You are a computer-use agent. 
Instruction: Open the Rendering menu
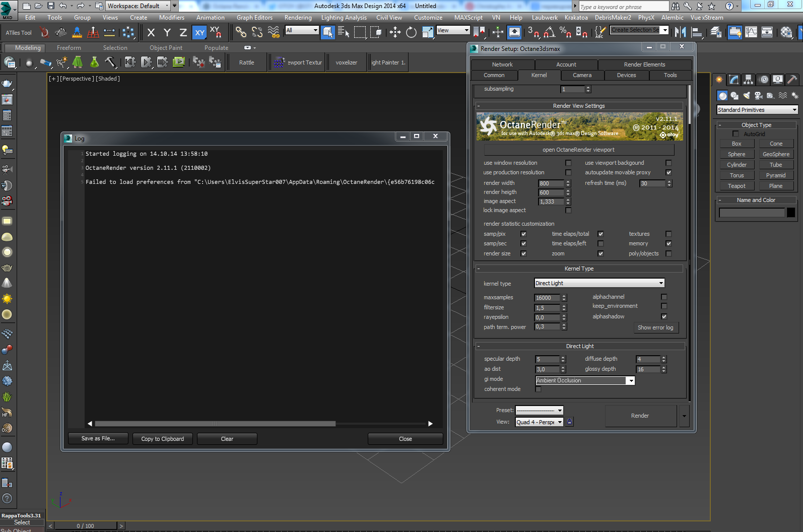tap(298, 18)
